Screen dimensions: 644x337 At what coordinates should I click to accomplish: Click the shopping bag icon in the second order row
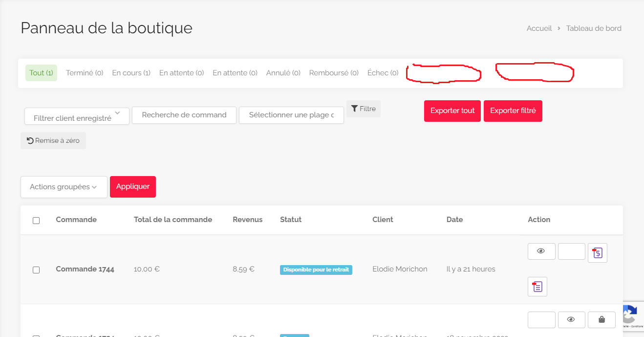[601, 319]
